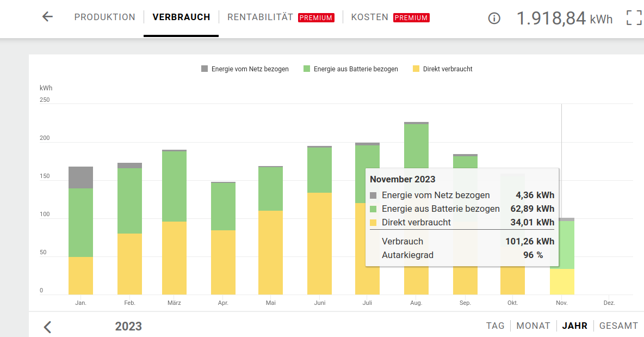Click the back arrow icon
644x337 pixels.
tap(47, 17)
